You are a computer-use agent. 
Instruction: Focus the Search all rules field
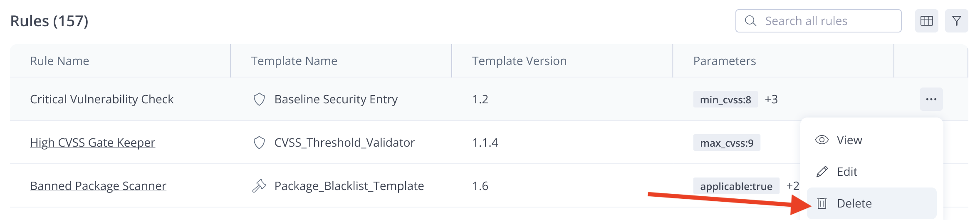[818, 21]
